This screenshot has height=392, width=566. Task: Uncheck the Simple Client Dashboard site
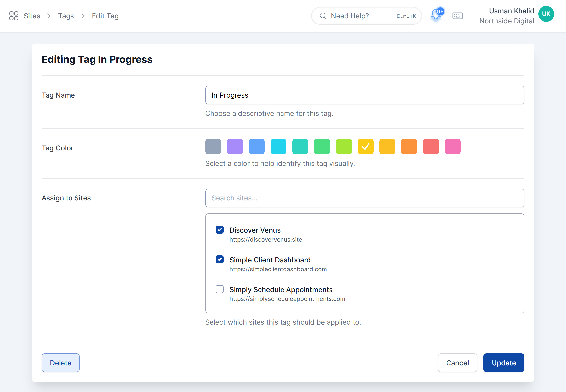(x=220, y=259)
